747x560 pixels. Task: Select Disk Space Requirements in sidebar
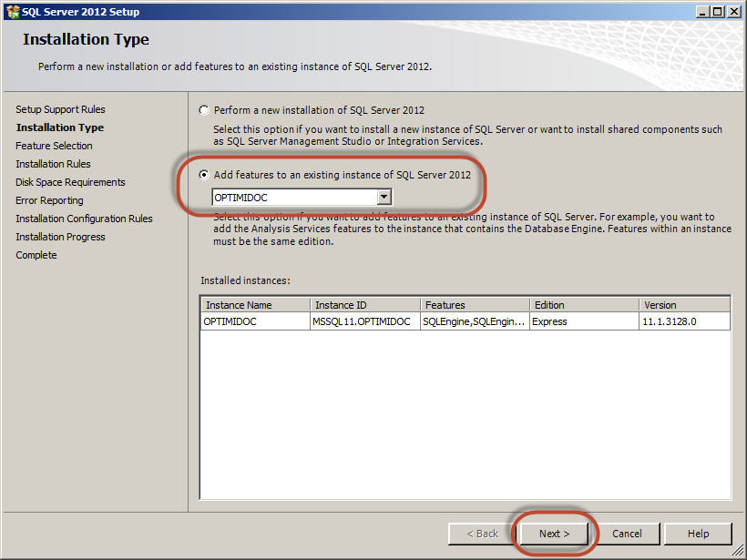[70, 182]
